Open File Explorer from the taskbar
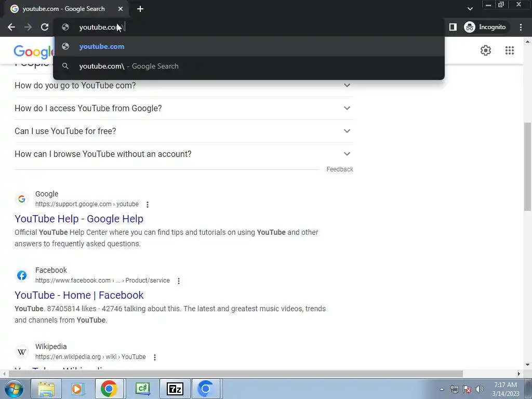532x399 pixels. (46, 389)
